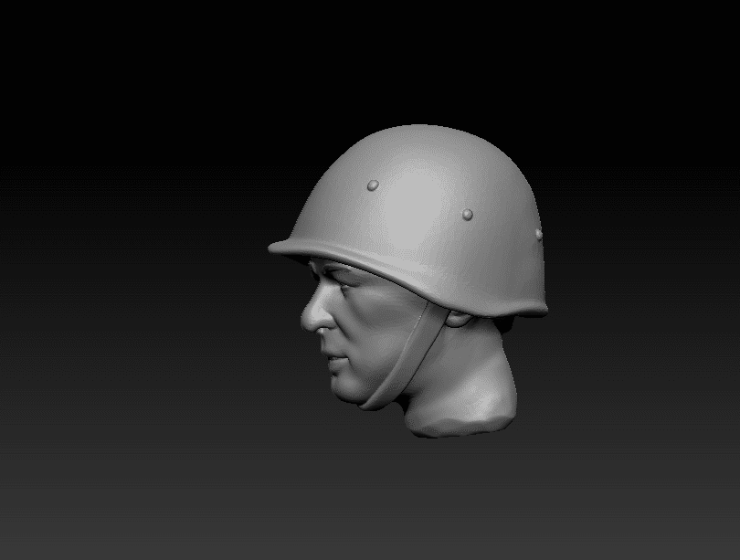Image resolution: width=740 pixels, height=560 pixels.
Task: Pick the rear rivet at the helmet's back edge
Action: point(538,234)
